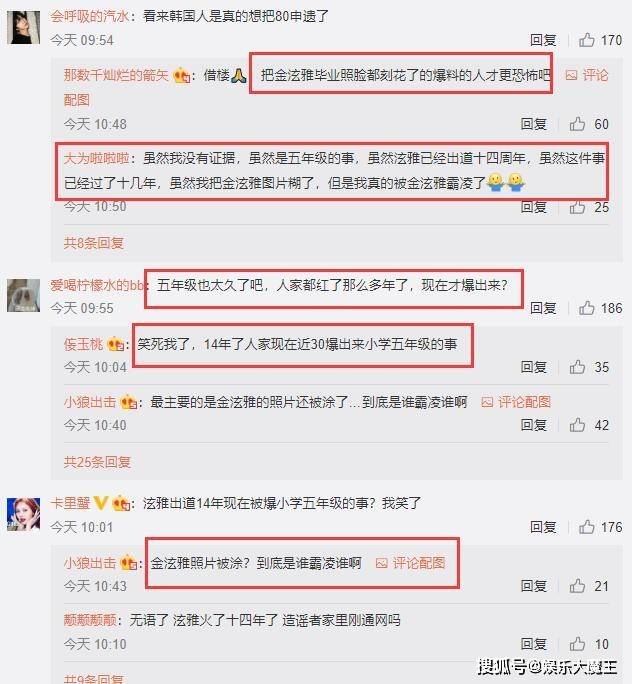The width and height of the screenshot is (632, 684).
Task: Open 爱喝柠檬水的bb's avatar
Action: coord(24,295)
